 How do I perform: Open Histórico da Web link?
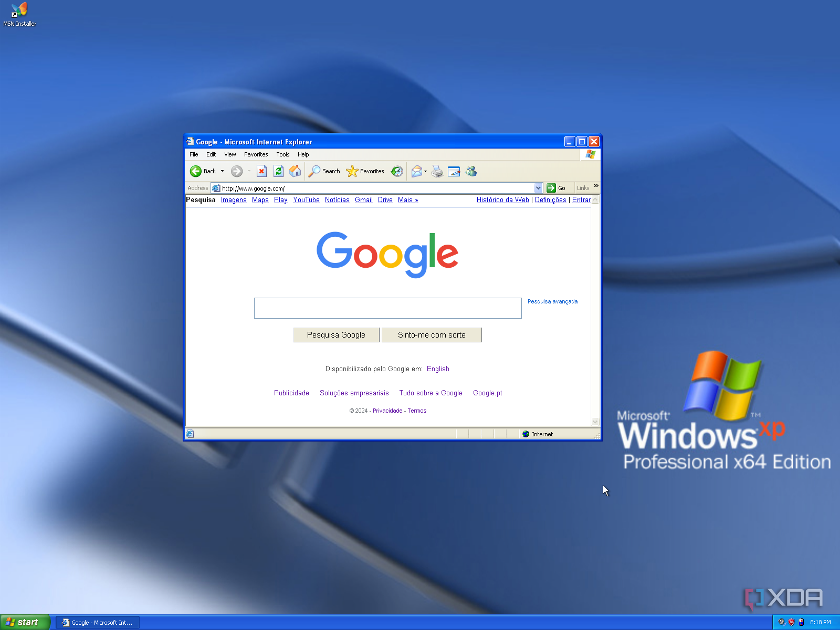tap(503, 200)
